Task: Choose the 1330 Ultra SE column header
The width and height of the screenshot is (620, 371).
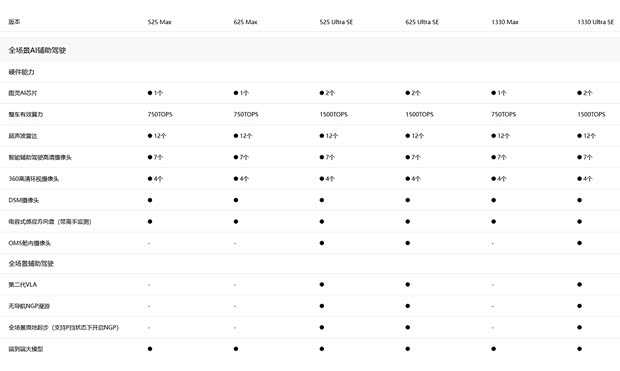Action: (595, 22)
